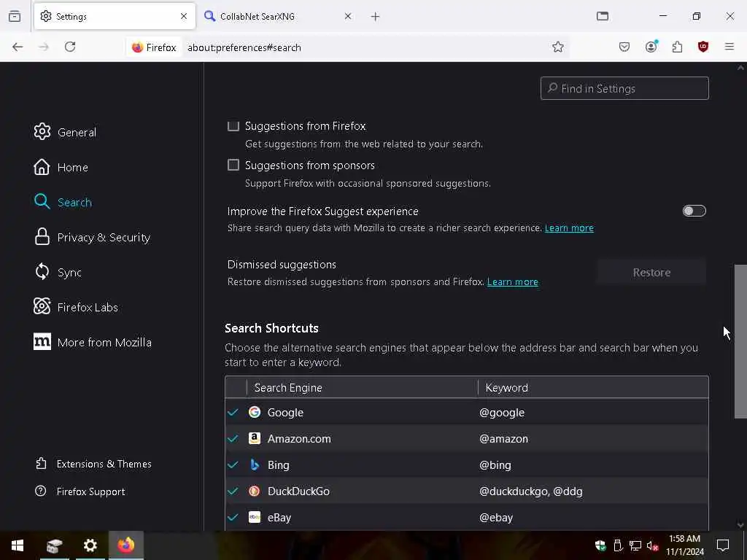Select the Amazon.com icon in shortcuts table
This screenshot has width=747, height=560.
pos(255,438)
